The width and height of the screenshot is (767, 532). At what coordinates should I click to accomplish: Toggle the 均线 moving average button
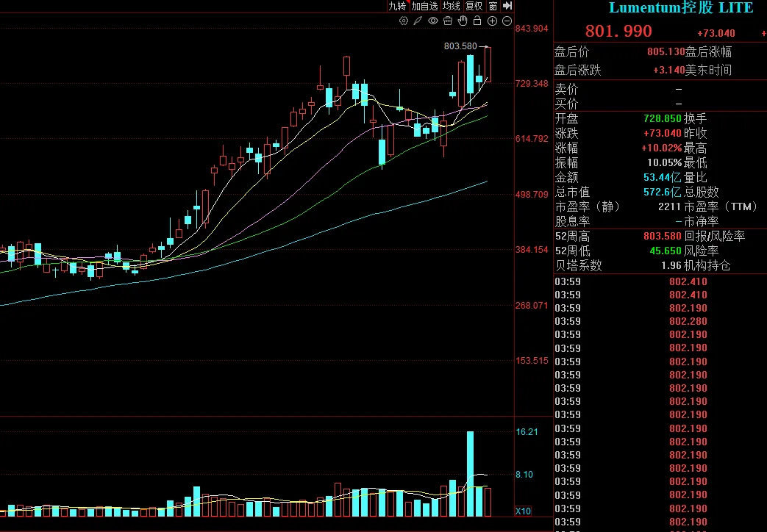pyautogui.click(x=451, y=6)
